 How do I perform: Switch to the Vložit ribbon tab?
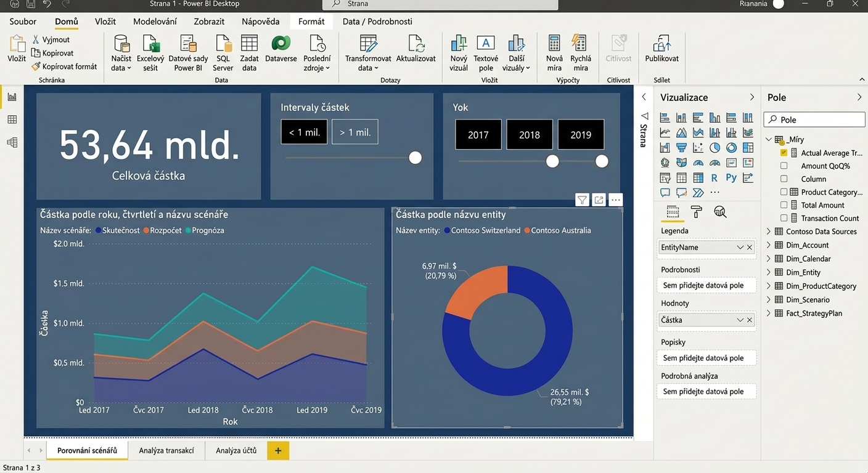pyautogui.click(x=105, y=22)
